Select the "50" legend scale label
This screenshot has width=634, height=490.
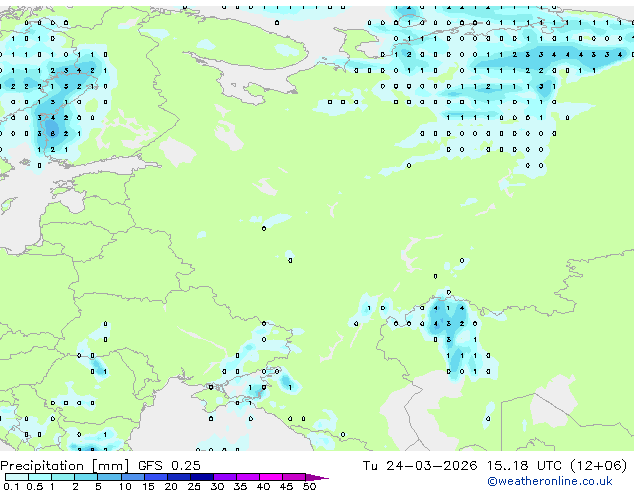click(x=309, y=486)
